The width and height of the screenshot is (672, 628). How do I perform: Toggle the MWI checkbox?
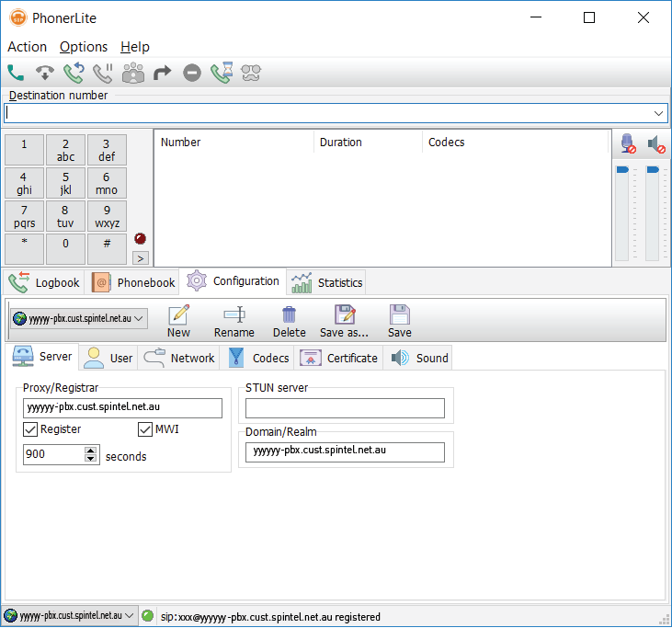(x=145, y=429)
